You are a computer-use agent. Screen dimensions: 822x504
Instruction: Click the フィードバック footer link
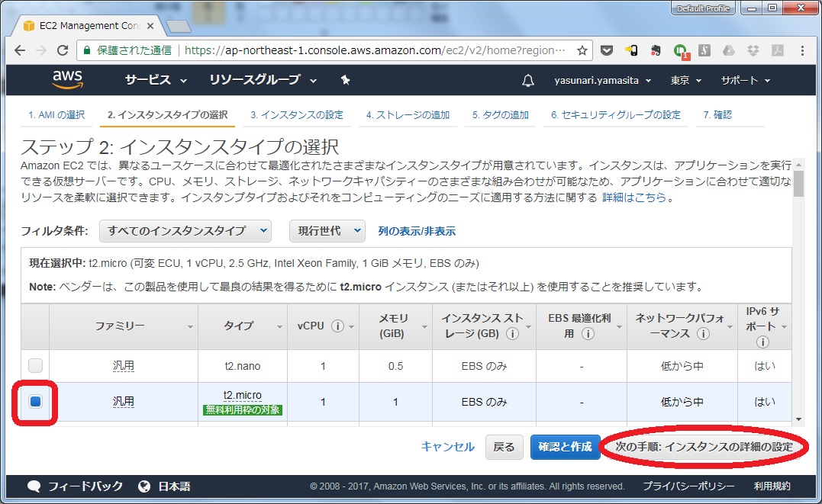(85, 486)
